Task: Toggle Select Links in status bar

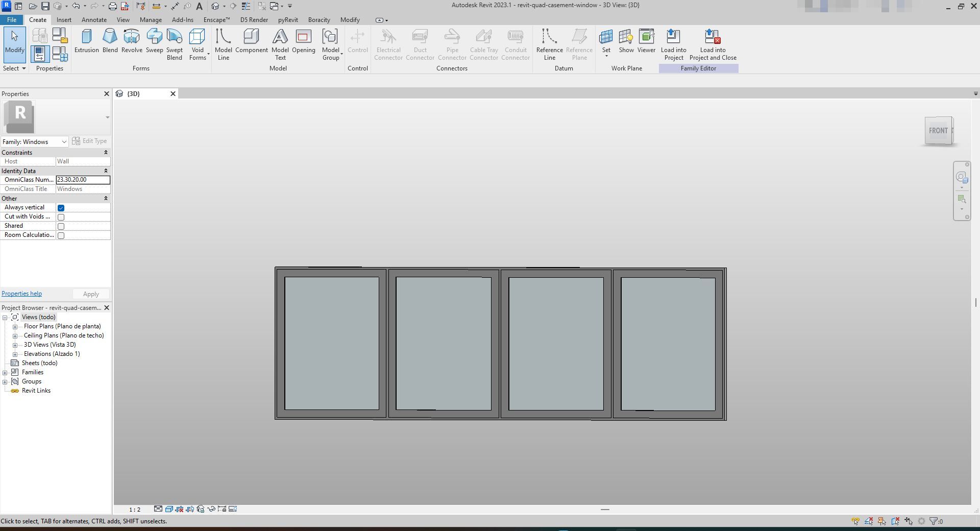Action: point(855,521)
